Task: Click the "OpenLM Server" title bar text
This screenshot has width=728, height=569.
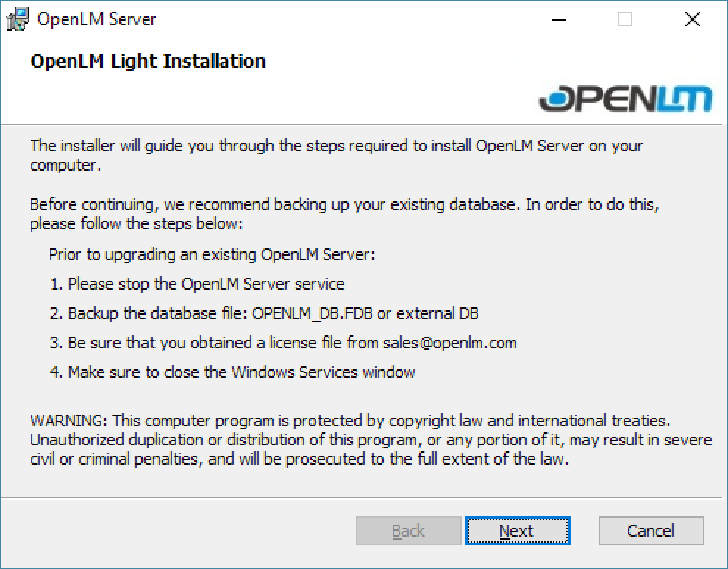Action: click(x=96, y=19)
